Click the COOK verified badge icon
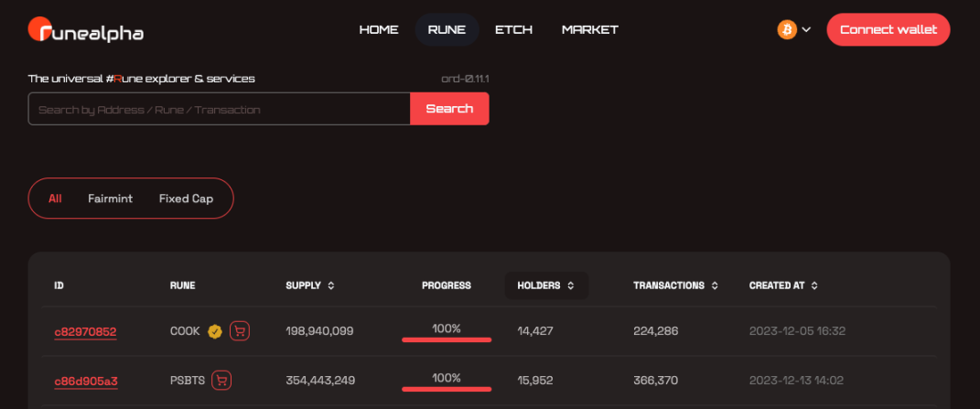This screenshot has height=409, width=980. click(x=215, y=331)
